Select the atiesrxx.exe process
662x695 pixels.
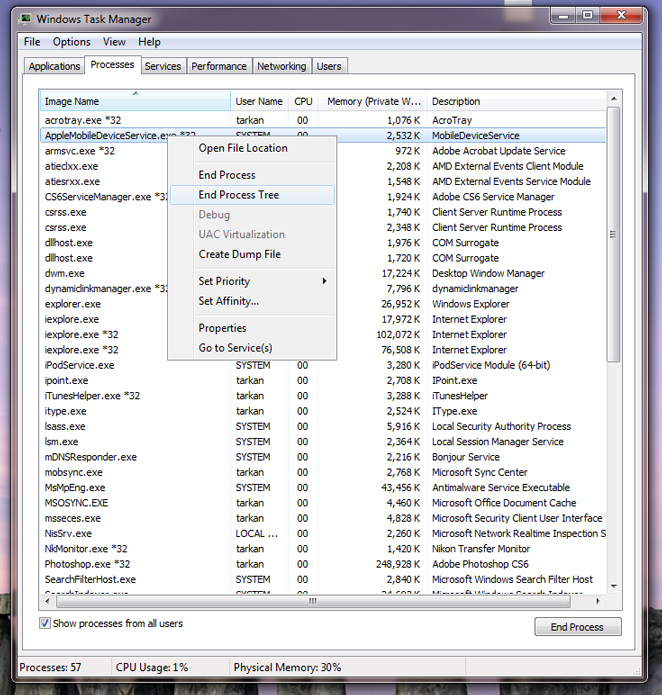(x=73, y=181)
